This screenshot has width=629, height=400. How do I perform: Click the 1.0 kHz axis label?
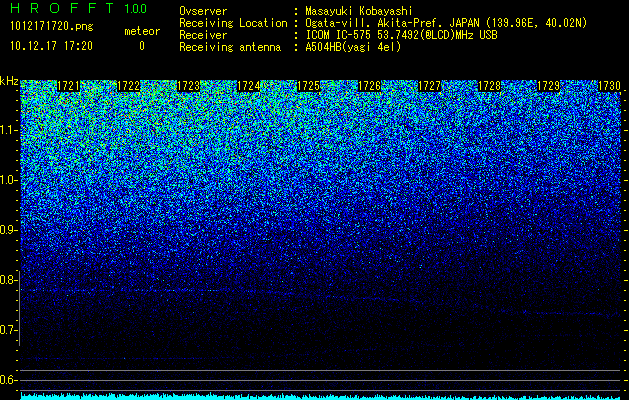pyautogui.click(x=8, y=180)
